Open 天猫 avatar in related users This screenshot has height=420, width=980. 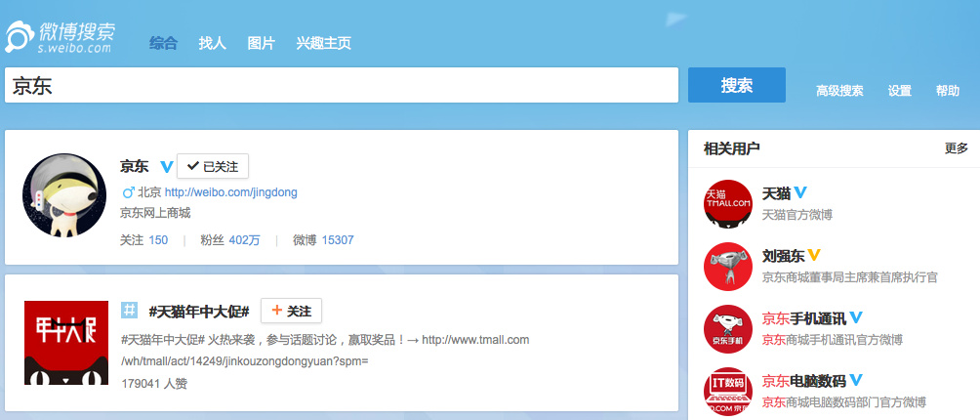727,202
